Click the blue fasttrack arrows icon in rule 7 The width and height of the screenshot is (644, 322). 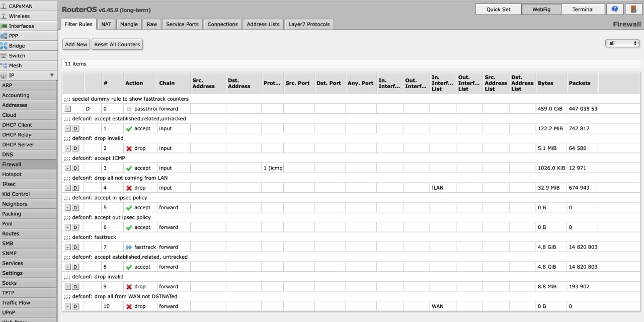click(129, 247)
